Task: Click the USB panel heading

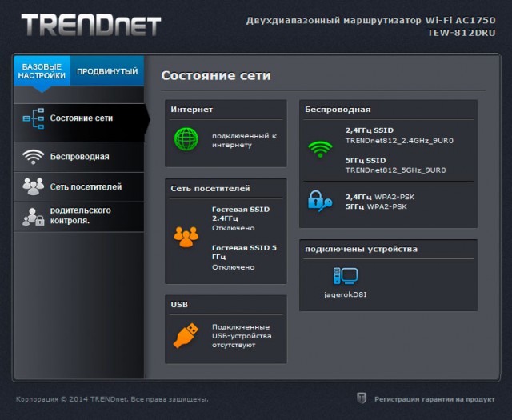Action: [179, 304]
